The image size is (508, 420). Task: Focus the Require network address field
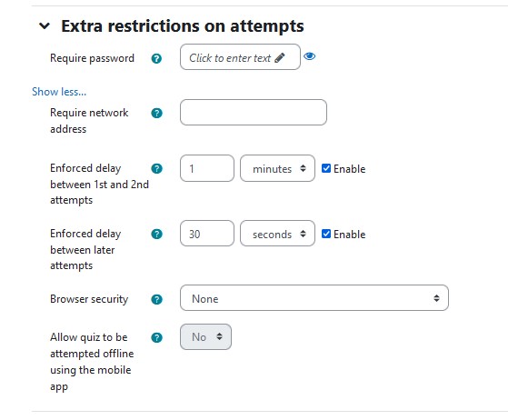coord(254,113)
